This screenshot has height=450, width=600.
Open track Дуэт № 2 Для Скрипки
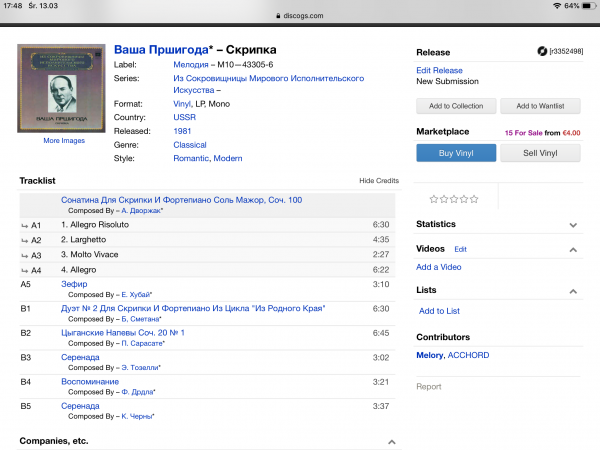point(193,308)
